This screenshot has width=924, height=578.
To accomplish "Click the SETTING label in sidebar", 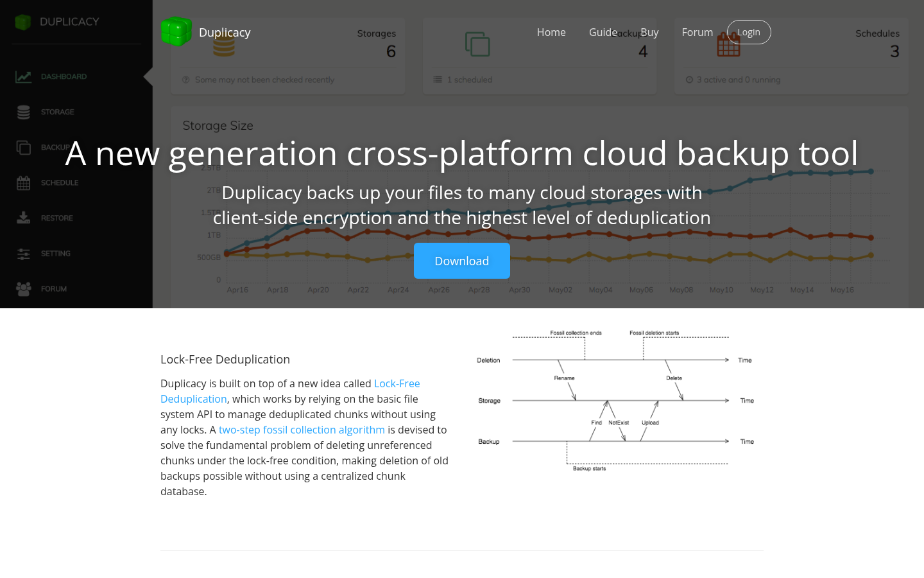I will tap(56, 253).
